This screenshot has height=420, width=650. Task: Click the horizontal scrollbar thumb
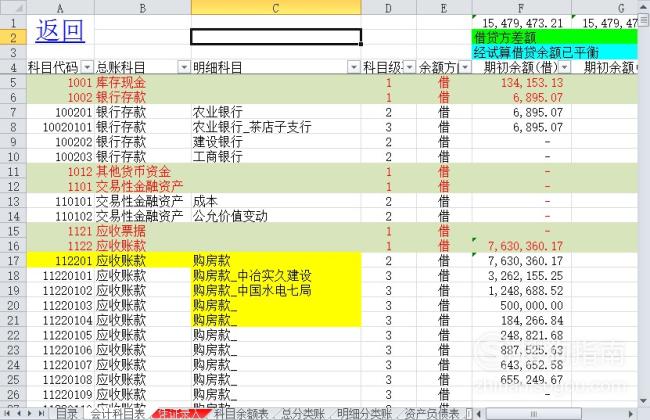534,413
